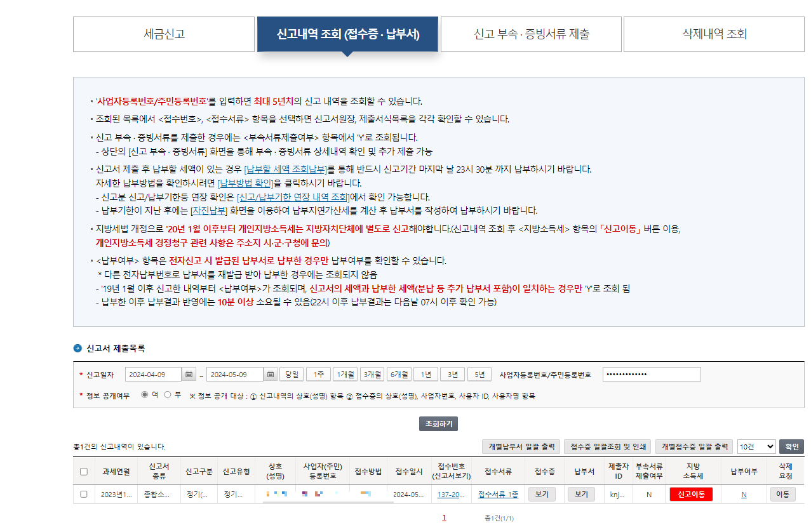Select the 여 radio for 정보 공개여부
Image resolution: width=811 pixels, height=532 pixels.
pos(145,394)
